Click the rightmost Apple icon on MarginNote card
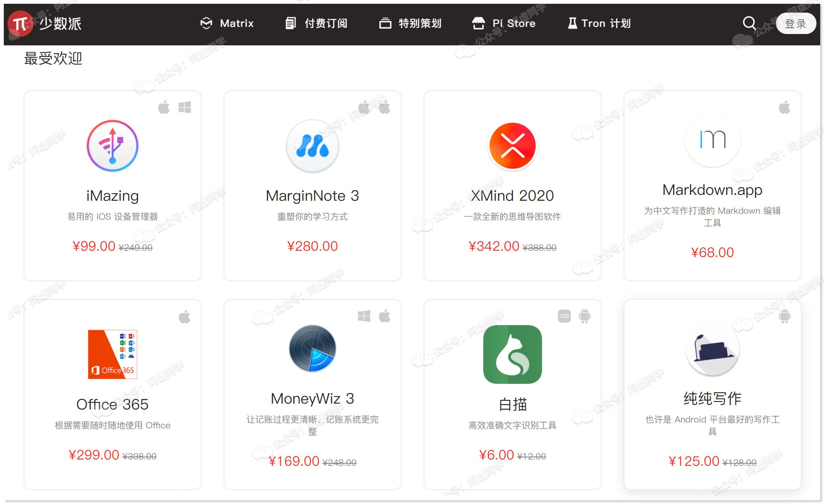The image size is (824, 504). tap(384, 108)
